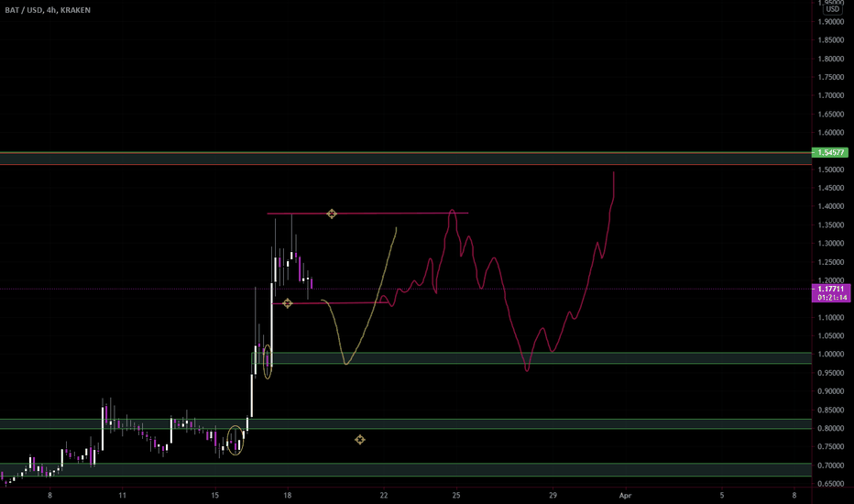Click the 0.80000 price axis label
Image resolution: width=854 pixels, height=504 pixels.
(830, 428)
